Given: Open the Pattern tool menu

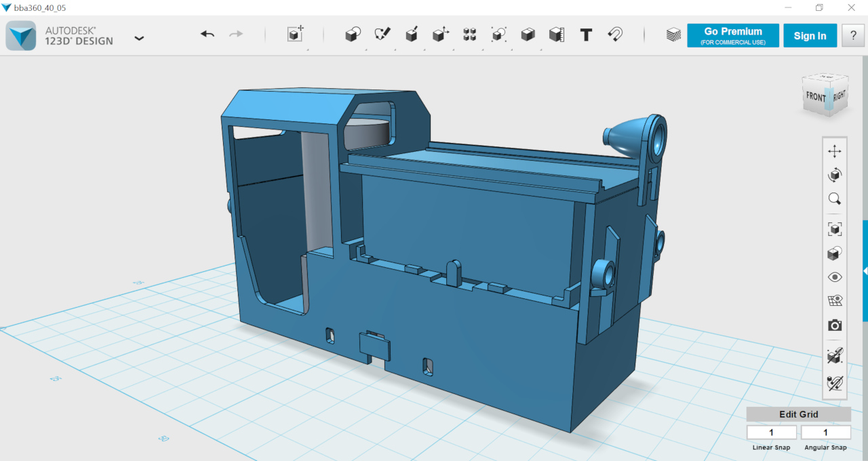Looking at the screenshot, I should click(x=470, y=35).
